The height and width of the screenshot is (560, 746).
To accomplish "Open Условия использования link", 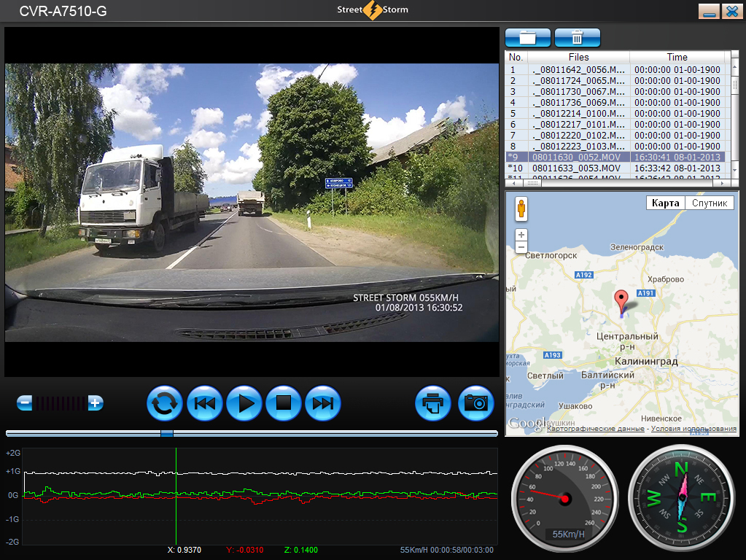I will (x=693, y=429).
